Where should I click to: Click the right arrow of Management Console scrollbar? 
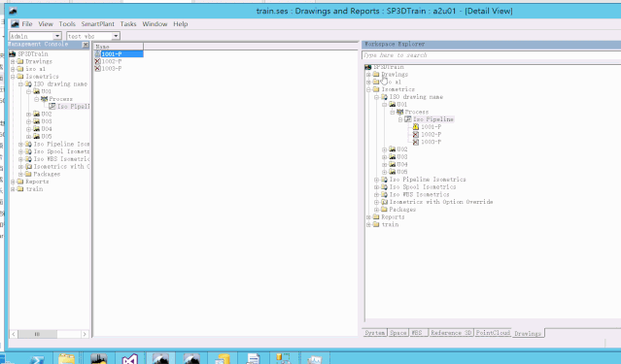(85, 334)
